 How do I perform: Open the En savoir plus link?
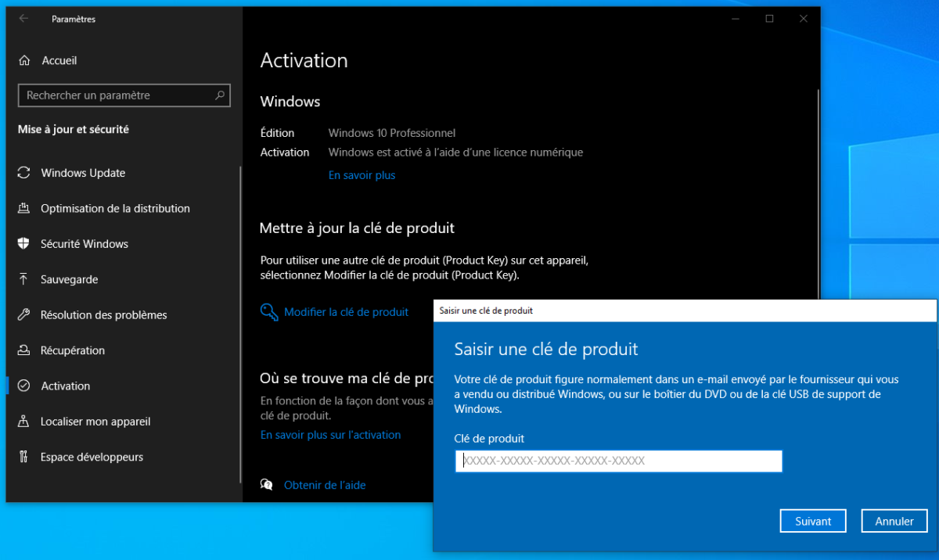362,174
